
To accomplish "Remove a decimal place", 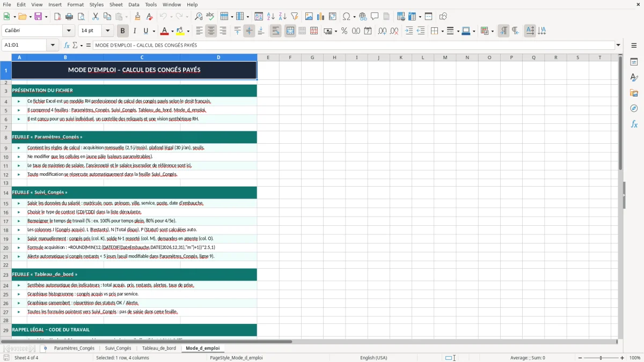I will [394, 31].
